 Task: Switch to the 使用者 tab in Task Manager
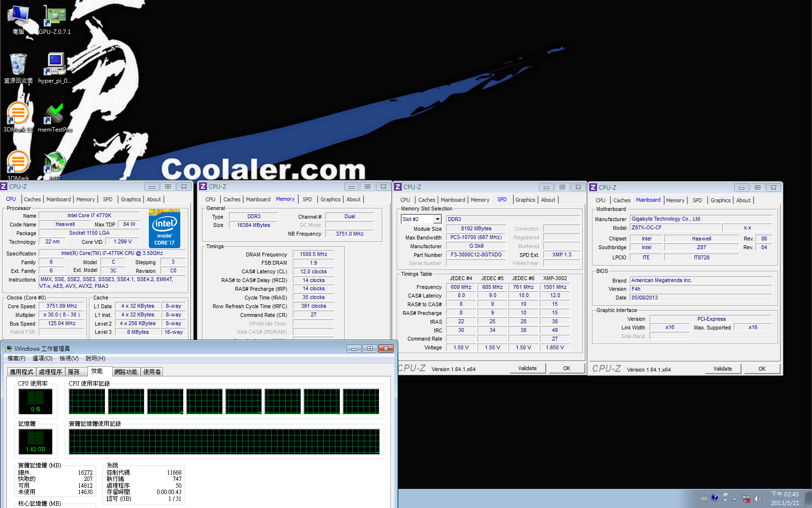(x=152, y=372)
